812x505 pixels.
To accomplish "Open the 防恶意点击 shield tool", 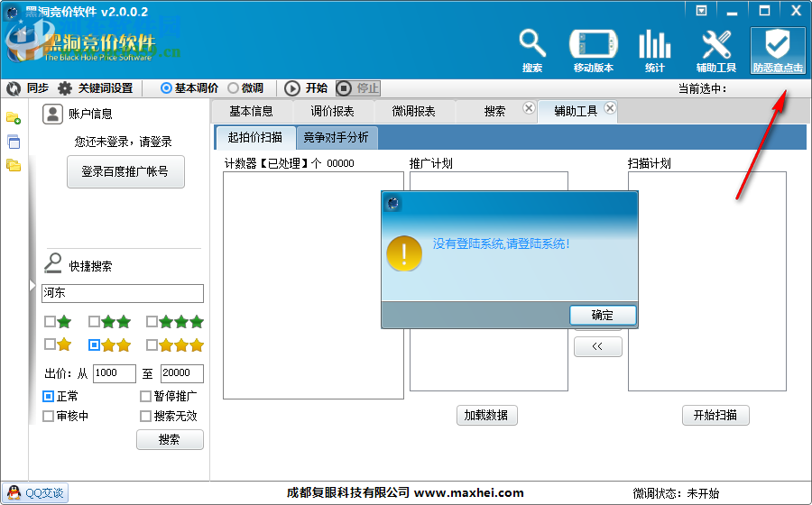I will (x=778, y=50).
